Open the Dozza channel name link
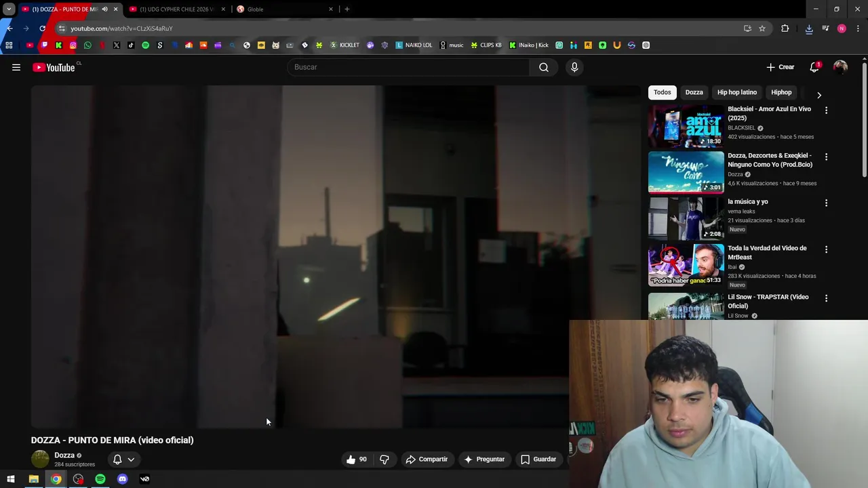 64,455
